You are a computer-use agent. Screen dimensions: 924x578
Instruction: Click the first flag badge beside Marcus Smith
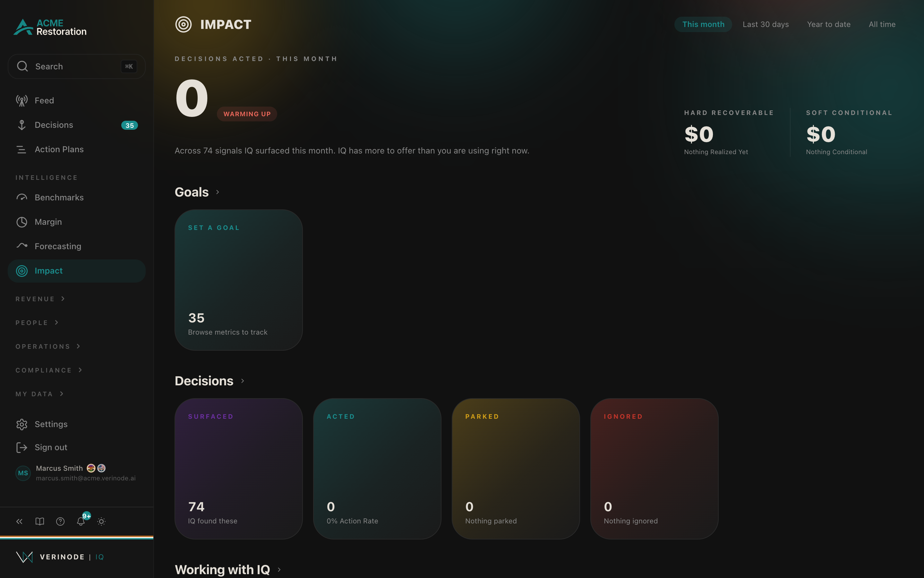(91, 468)
